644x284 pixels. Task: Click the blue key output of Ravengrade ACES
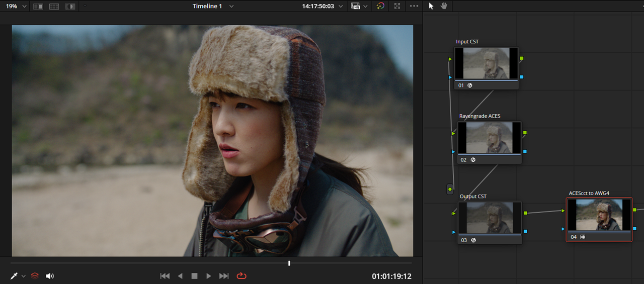525,151
